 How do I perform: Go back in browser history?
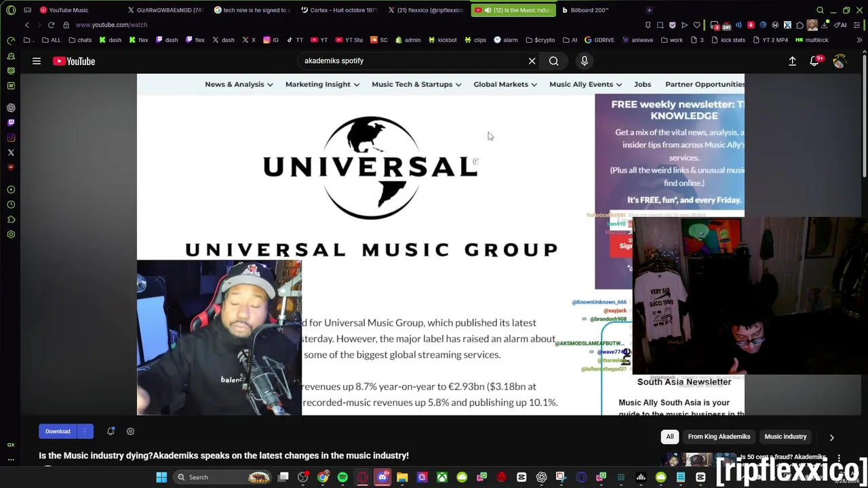pos(27,25)
